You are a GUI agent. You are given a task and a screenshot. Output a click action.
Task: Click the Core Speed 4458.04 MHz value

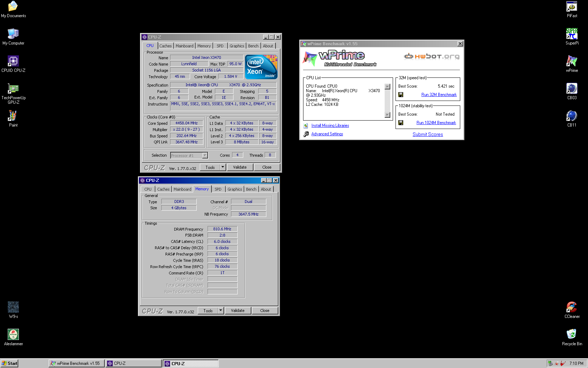(x=187, y=123)
